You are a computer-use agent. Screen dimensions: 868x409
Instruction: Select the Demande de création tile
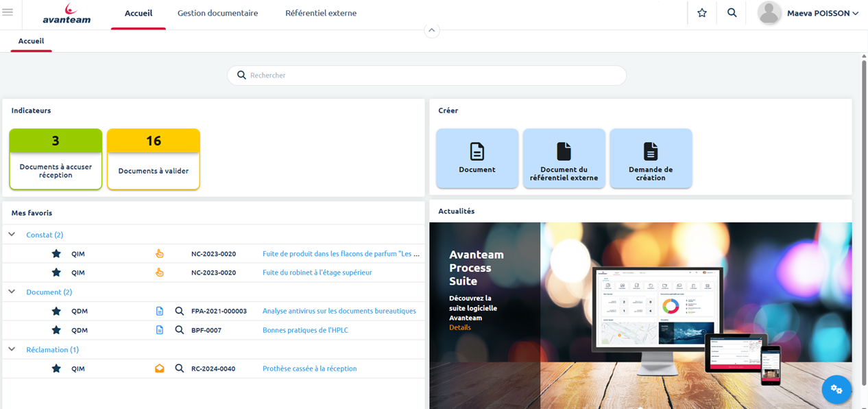pos(650,158)
